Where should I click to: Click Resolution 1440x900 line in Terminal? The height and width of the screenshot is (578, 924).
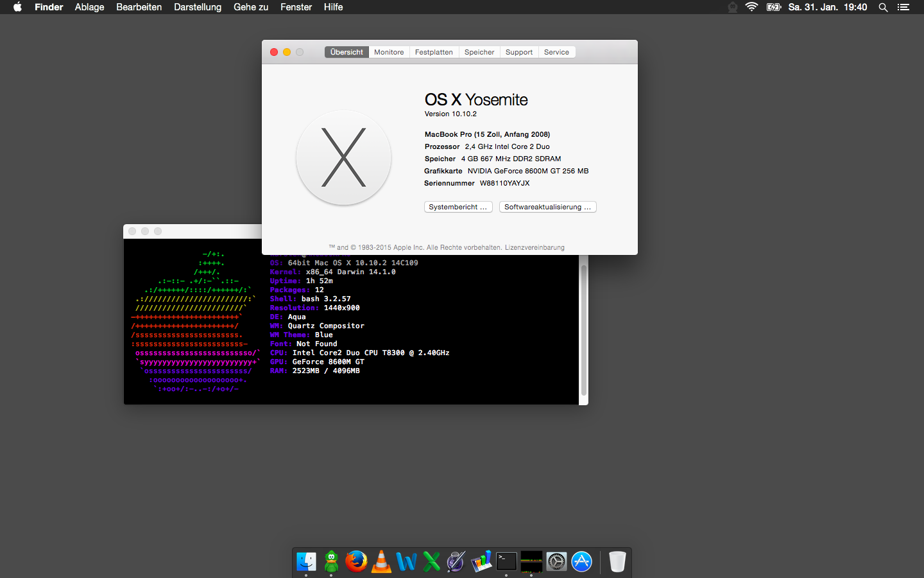[314, 308]
